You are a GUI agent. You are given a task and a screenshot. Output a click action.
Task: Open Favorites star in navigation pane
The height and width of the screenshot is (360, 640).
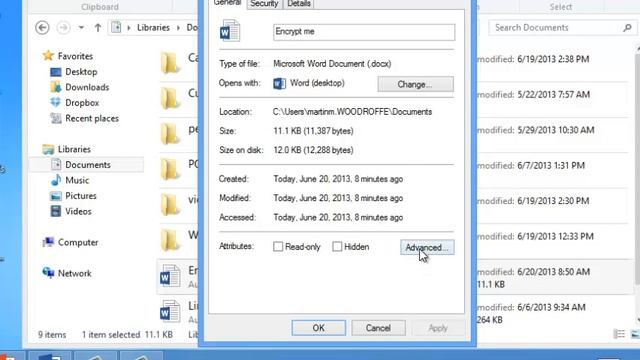tap(48, 56)
